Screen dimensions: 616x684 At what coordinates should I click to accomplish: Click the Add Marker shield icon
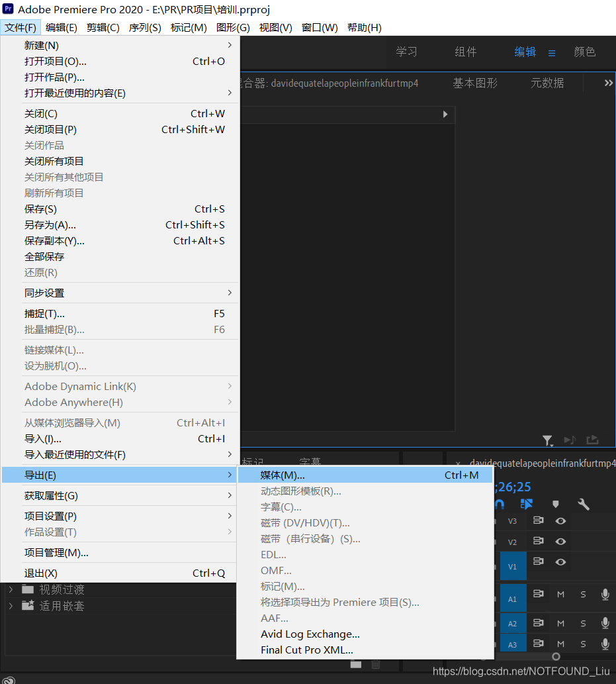(555, 505)
